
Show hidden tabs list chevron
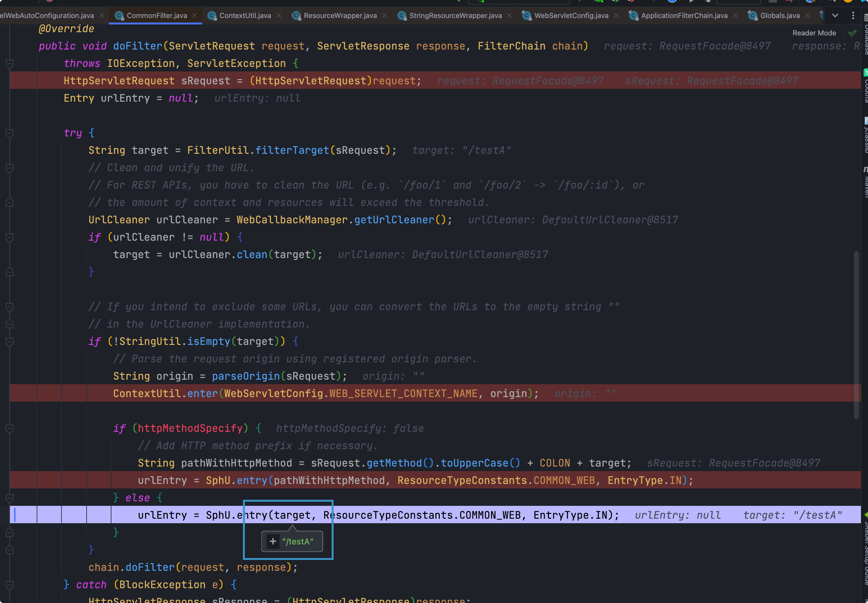click(835, 15)
